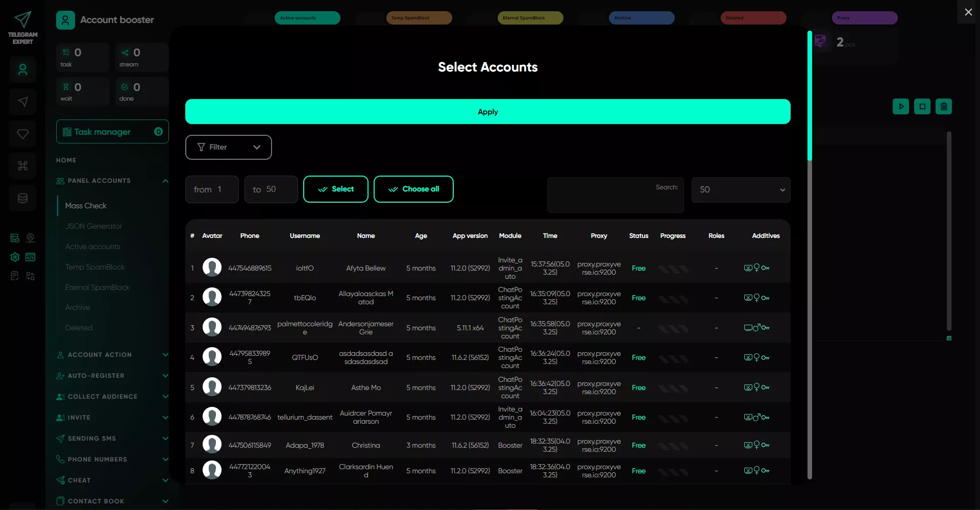Screen dimensions: 980x510
Task: Go to HOME in sidebar
Action: pos(66,160)
